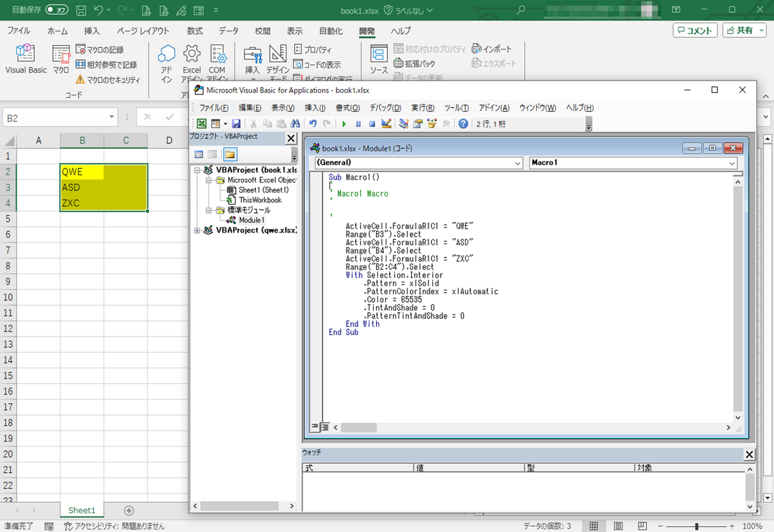Viewport: 774px width, 532px height.
Task: Click the ソース XML button
Action: coord(379,59)
